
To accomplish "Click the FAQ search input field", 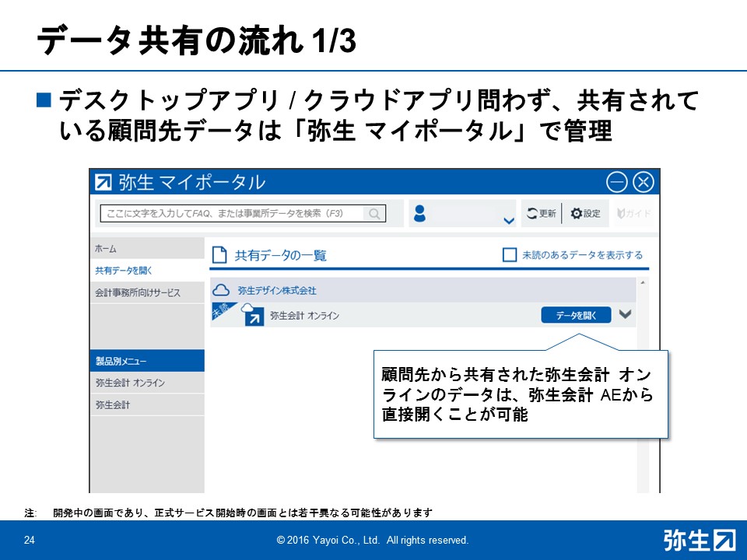I will 243,213.
